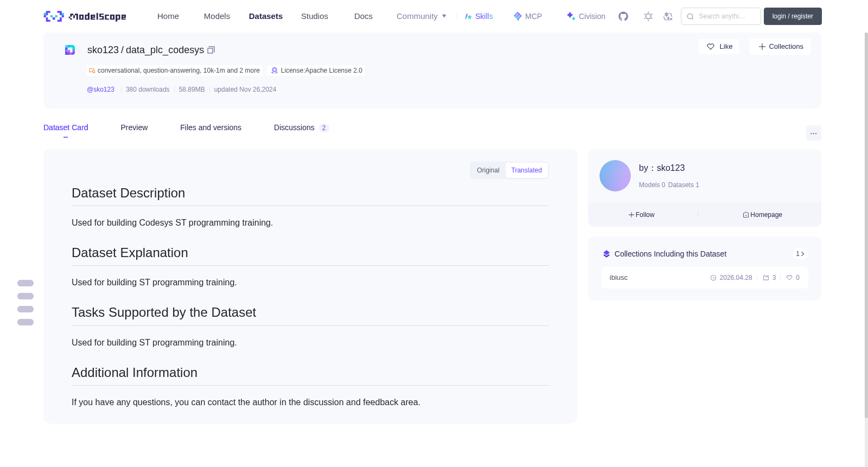The width and height of the screenshot is (868, 467).
Task: Open the author's Homepage link
Action: [x=762, y=215]
